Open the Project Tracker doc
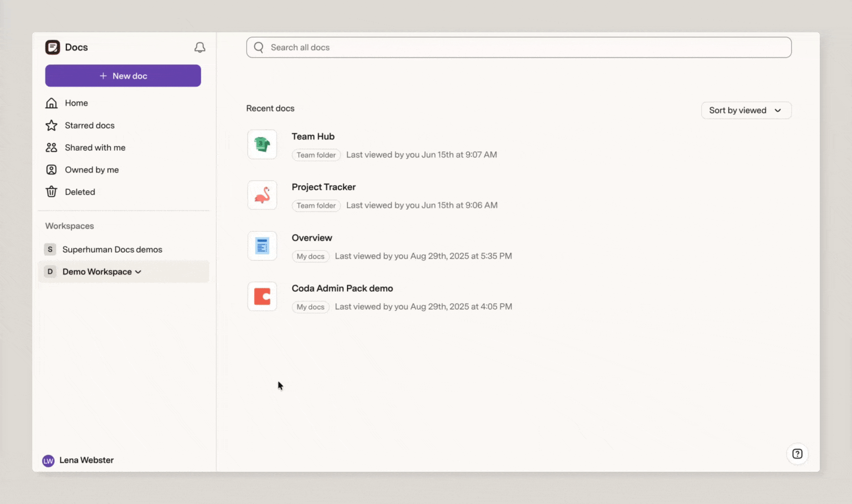Image resolution: width=852 pixels, height=504 pixels. 324,187
